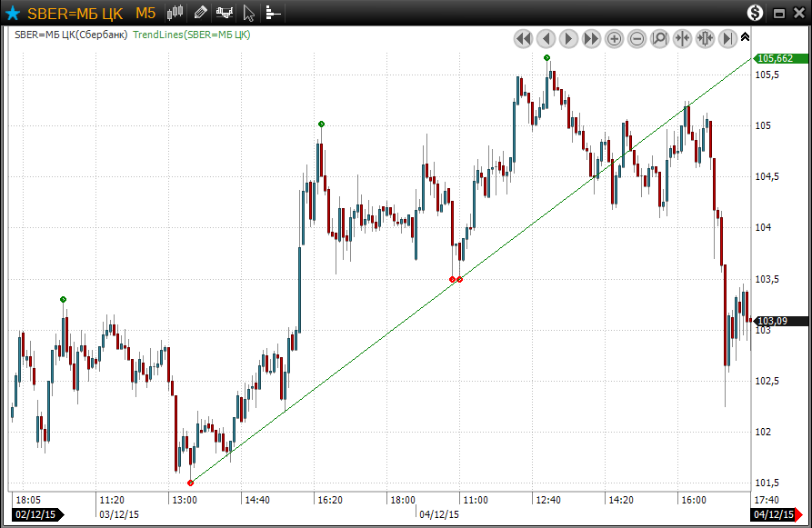The image size is (812, 528).
Task: Select the cursor pointer tool
Action: pos(249,13)
